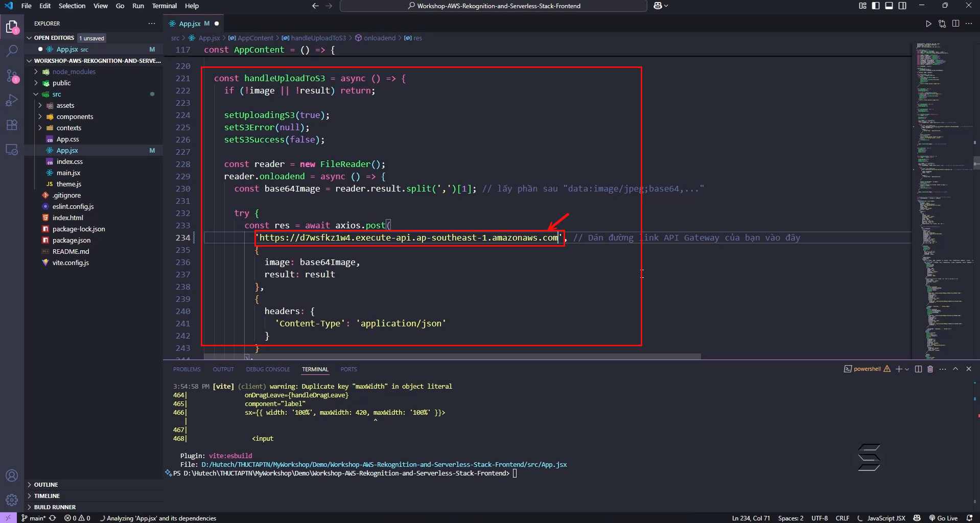Screen dimensions: 980x523
Task: Open Copilot chat icon in title bar
Action: pos(658,6)
